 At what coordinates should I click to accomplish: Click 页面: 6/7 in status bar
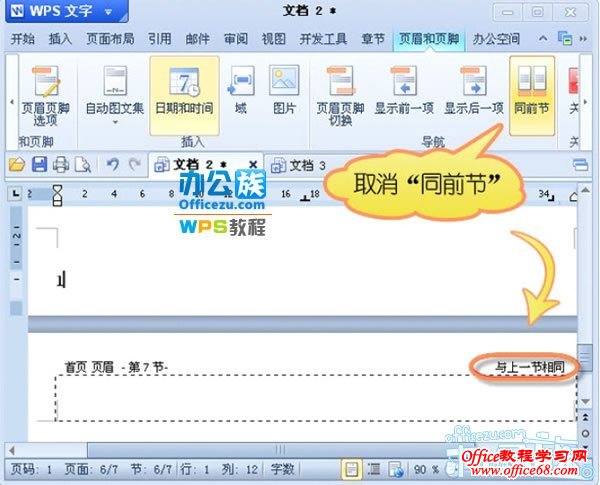(91, 469)
